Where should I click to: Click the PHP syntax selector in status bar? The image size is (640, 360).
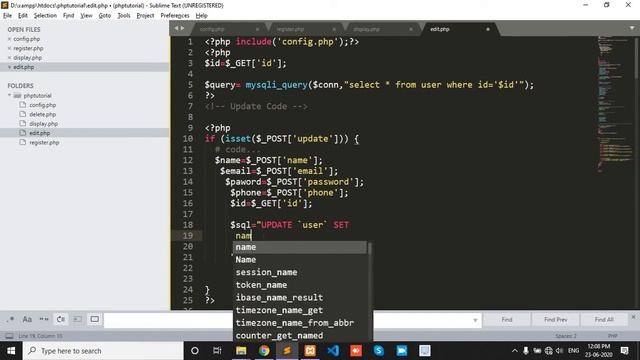tap(613, 336)
